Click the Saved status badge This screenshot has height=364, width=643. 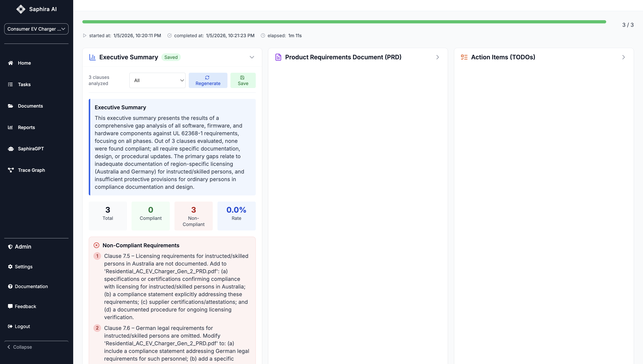click(171, 57)
